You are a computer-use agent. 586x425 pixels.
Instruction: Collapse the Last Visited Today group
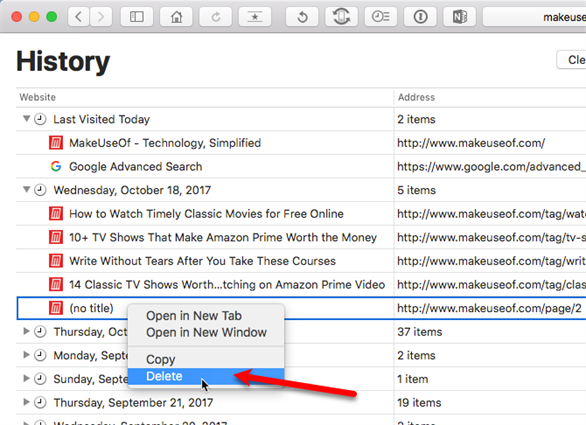point(26,119)
